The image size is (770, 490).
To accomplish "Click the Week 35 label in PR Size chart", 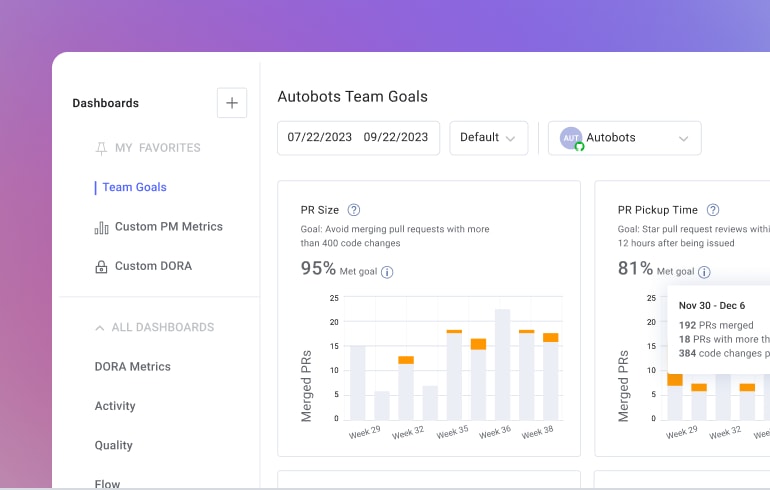I will pos(452,432).
